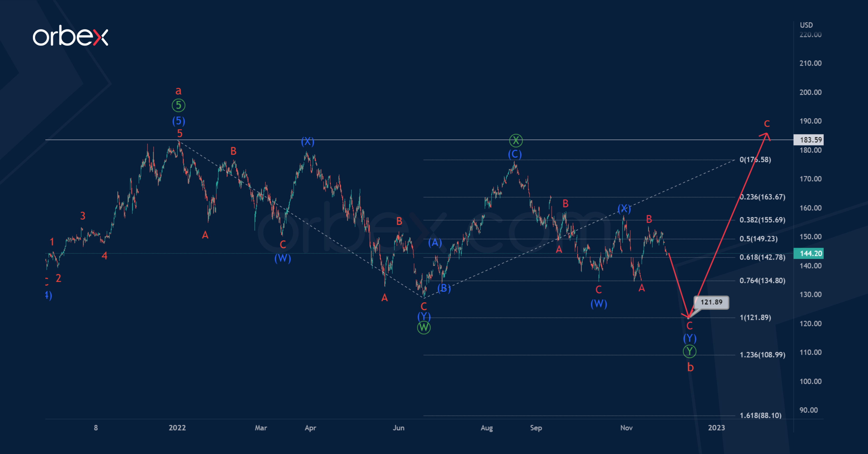
Task: Click the Orbex logo
Action: [x=70, y=36]
